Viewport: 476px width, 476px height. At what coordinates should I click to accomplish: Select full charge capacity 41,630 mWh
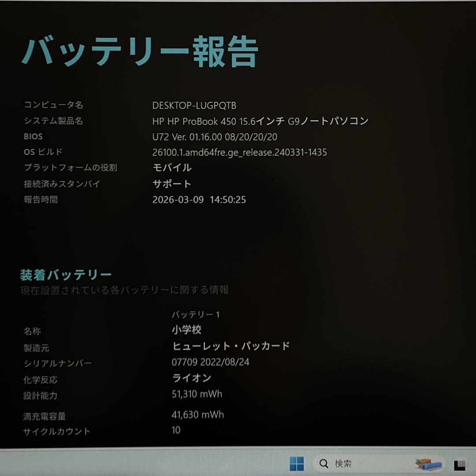[197, 415]
